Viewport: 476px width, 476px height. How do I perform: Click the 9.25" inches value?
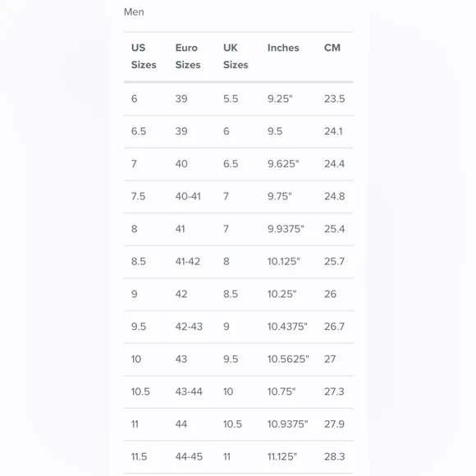point(280,98)
